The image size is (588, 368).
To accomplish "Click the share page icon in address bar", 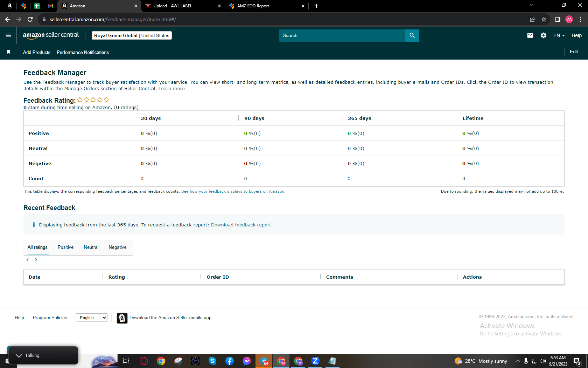I will pos(533,19).
